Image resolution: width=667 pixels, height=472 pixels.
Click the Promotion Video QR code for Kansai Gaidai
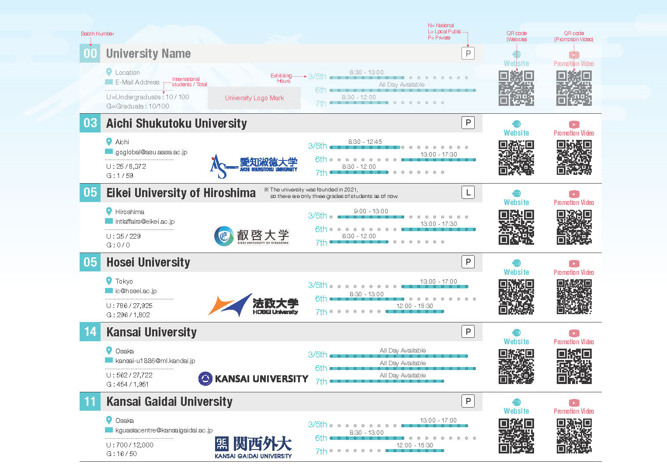[574, 436]
